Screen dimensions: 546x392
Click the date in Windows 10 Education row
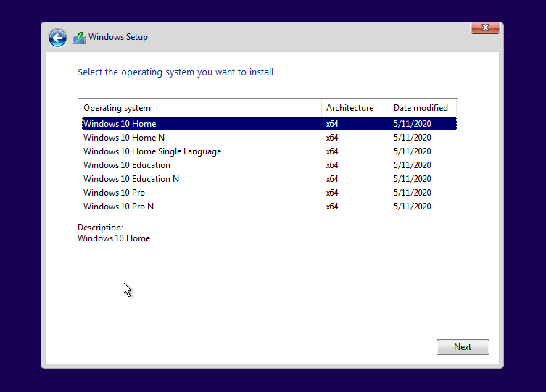pyautogui.click(x=412, y=165)
